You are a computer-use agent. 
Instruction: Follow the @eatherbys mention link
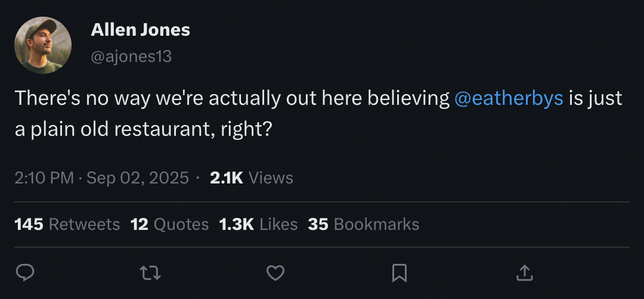click(509, 98)
